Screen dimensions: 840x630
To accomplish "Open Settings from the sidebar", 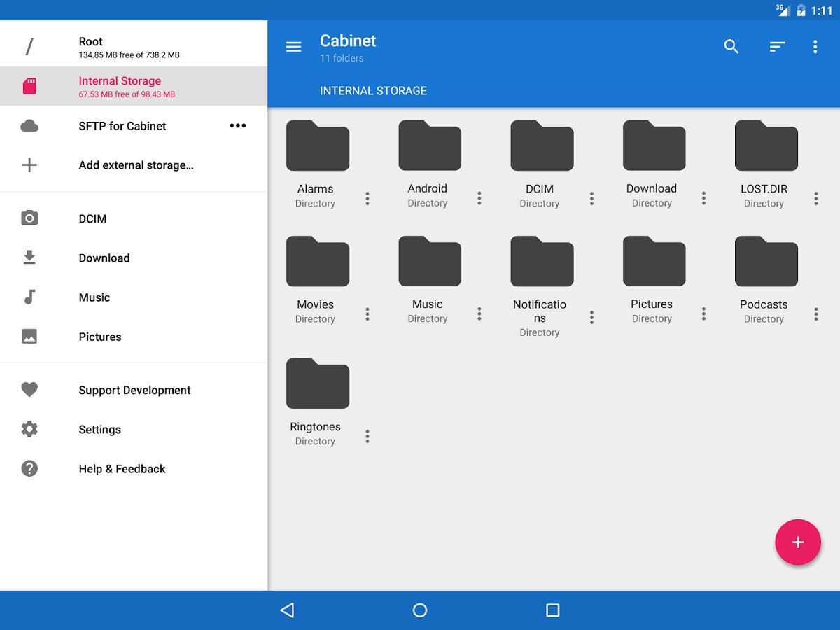I will 99,430.
